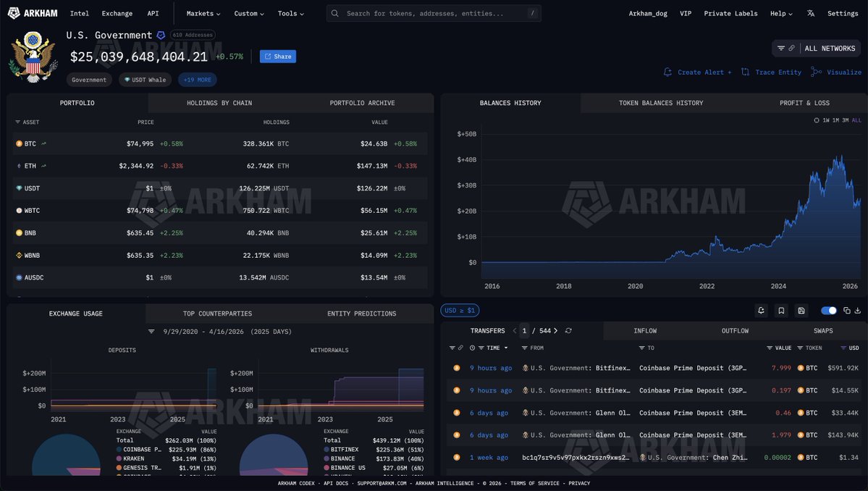Click the translate language icon
This screenshot has width=868, height=491.
point(810,13)
